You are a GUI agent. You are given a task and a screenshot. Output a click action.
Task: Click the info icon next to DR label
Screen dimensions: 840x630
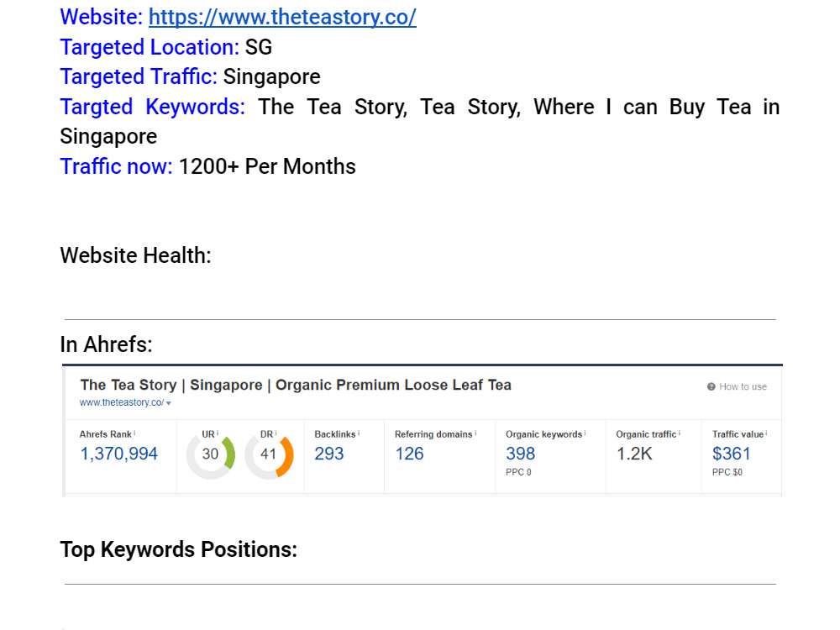(x=276, y=433)
